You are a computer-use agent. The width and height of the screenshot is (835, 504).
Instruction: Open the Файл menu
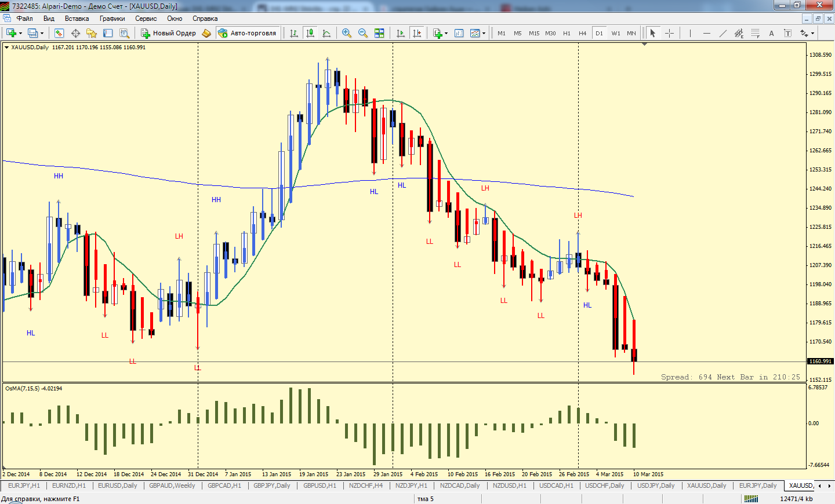pyautogui.click(x=25, y=19)
